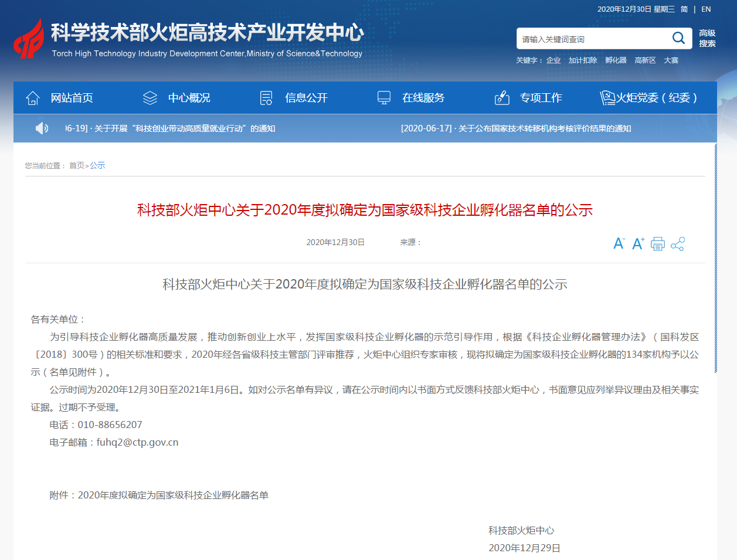Expand the 在线服务 navigation menu

[x=423, y=98]
